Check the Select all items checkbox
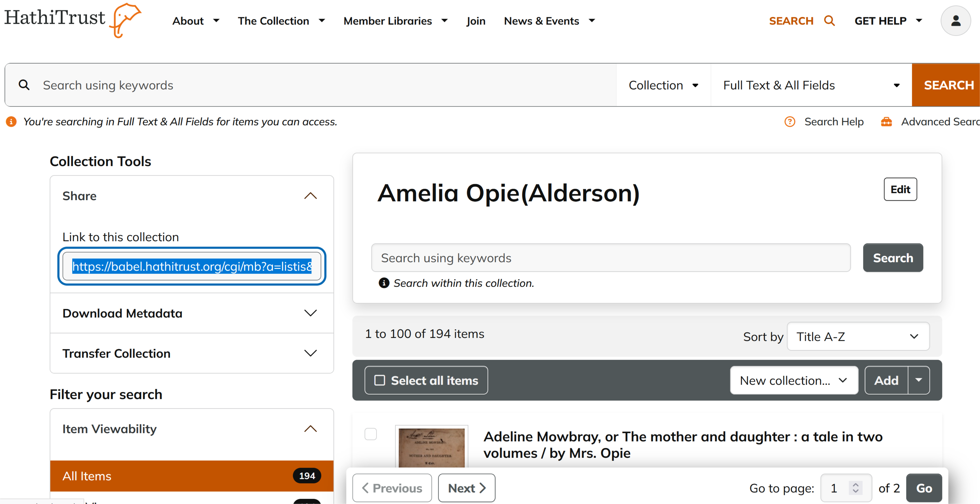The image size is (980, 504). point(380,380)
